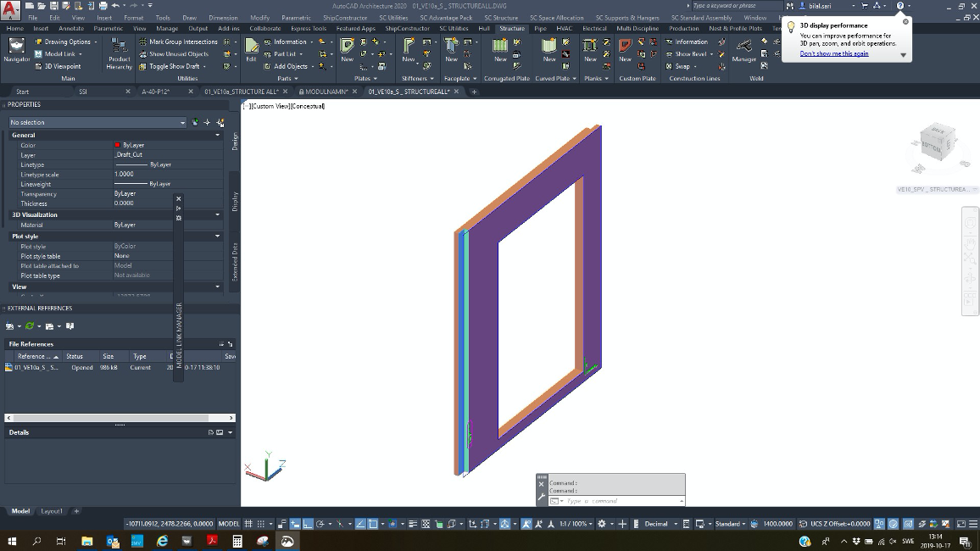This screenshot has width=980, height=551.
Task: Open the Dimension menu
Action: pos(223,18)
